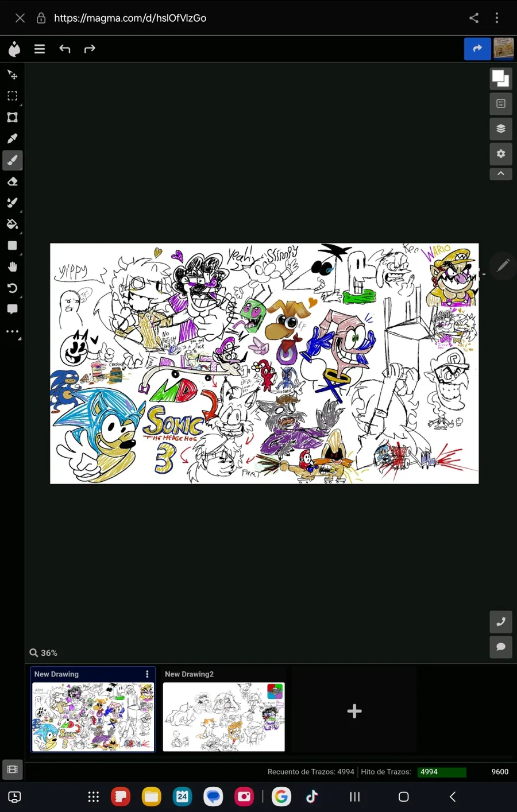517x812 pixels.
Task: Toggle the filmstrip artboards panel icon
Action: point(13,770)
